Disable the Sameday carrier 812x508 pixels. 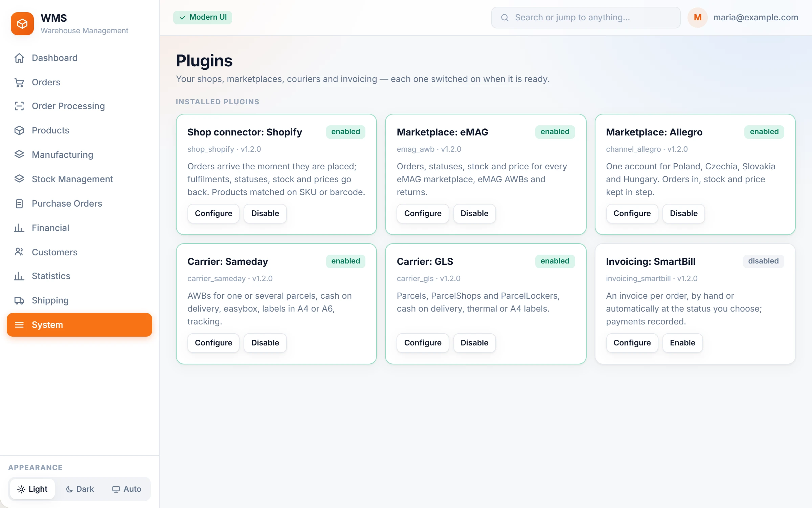[x=265, y=343]
